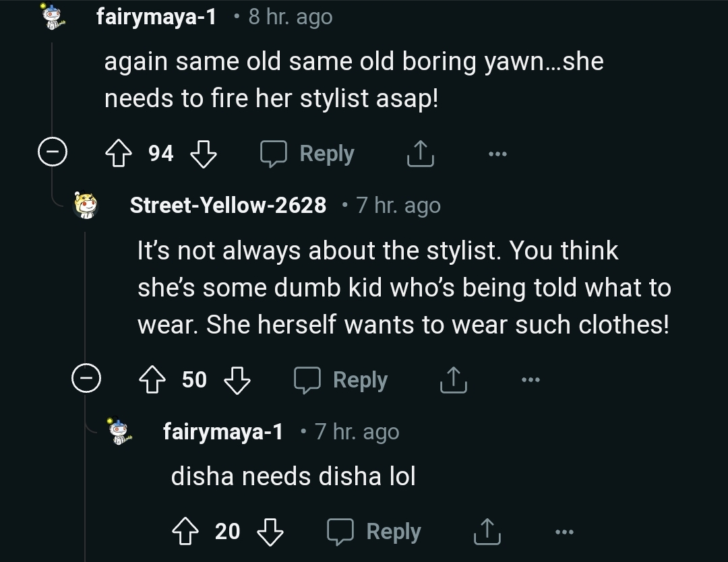This screenshot has height=562, width=728.
Task: Reply to the 'disha needs disha lol' comment
Action: click(375, 531)
